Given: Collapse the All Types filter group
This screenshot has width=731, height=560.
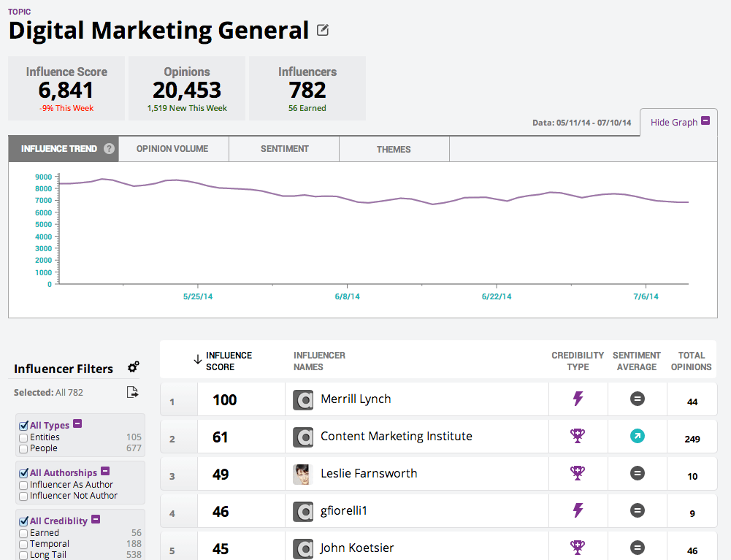Looking at the screenshot, I should point(77,424).
